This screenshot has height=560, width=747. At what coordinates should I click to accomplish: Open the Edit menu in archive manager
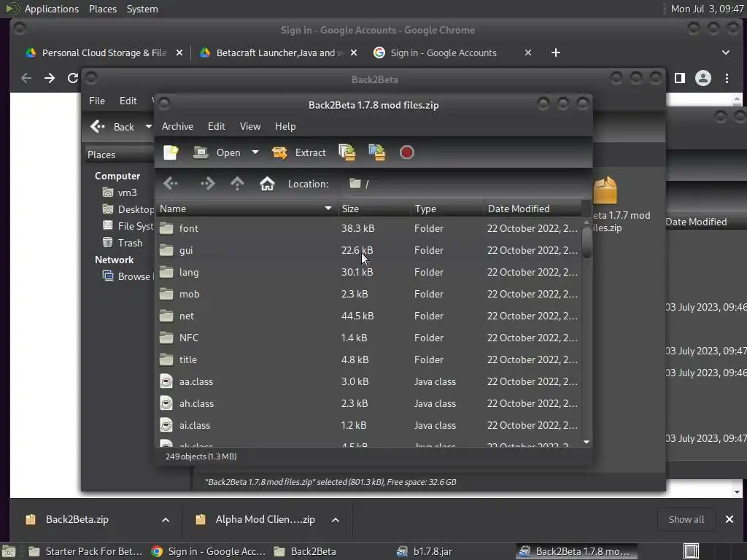(x=216, y=127)
